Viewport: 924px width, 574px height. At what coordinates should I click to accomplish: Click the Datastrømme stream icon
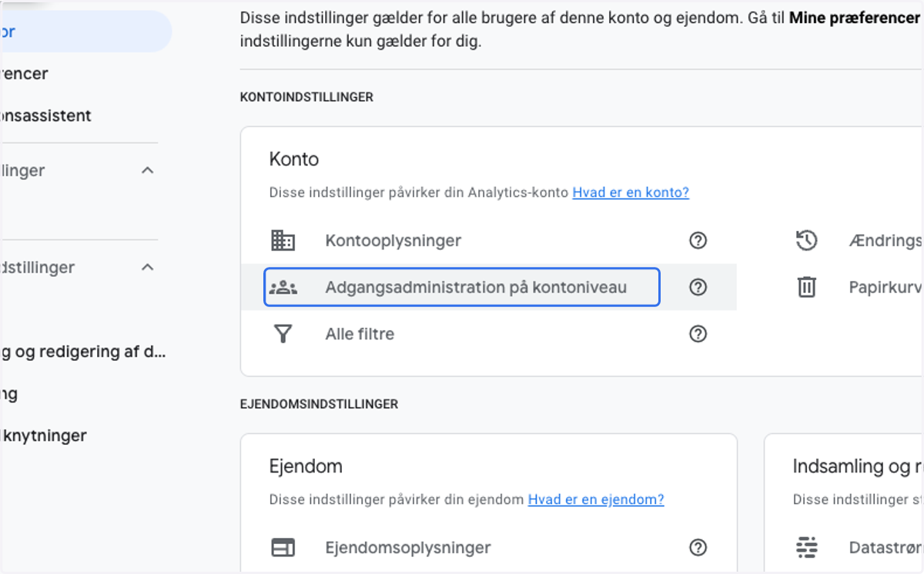(x=806, y=548)
